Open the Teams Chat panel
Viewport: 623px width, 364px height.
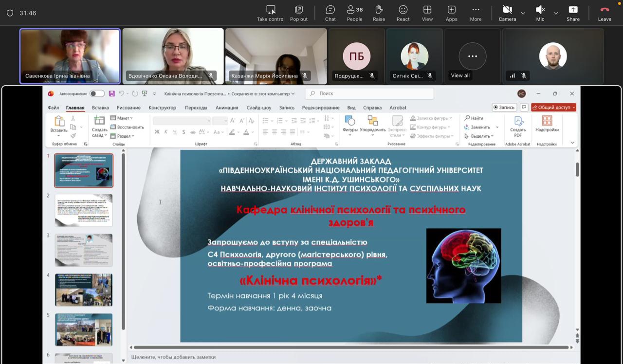[x=330, y=13]
